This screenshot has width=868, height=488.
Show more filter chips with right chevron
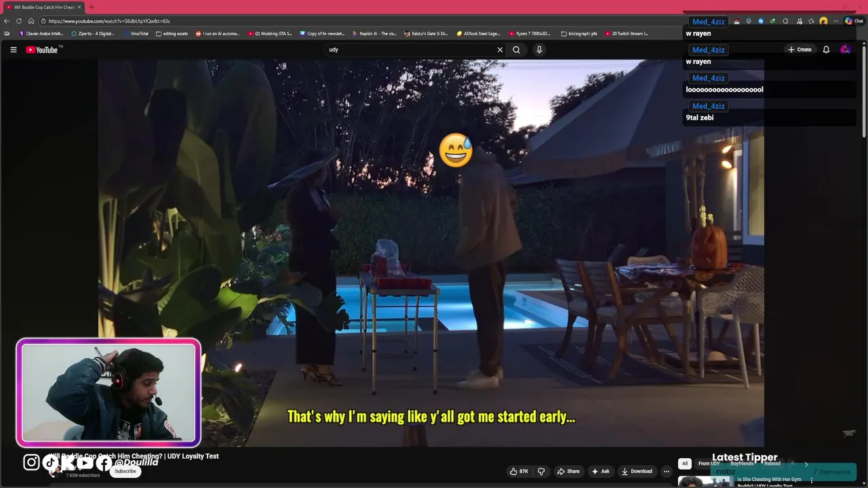pos(806,464)
